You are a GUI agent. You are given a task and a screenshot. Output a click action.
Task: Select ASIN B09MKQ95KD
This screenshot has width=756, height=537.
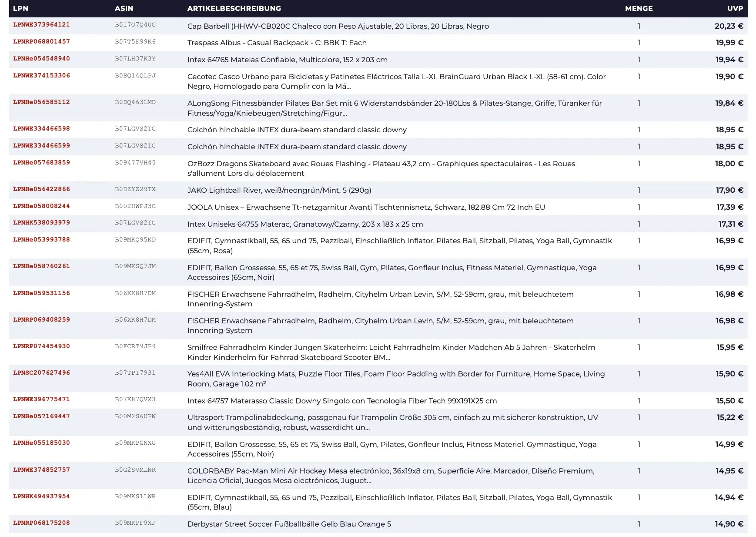[135, 240]
